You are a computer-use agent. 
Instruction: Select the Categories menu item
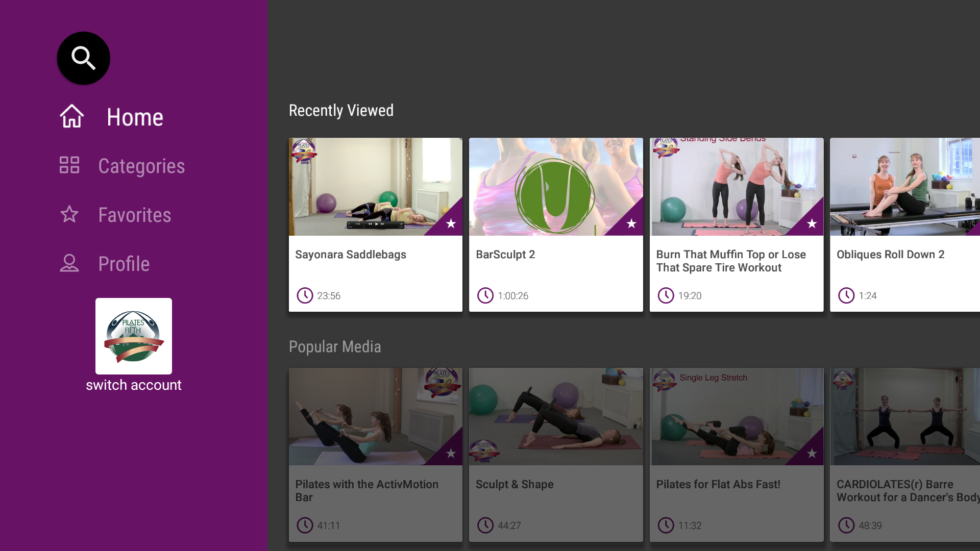click(x=141, y=166)
